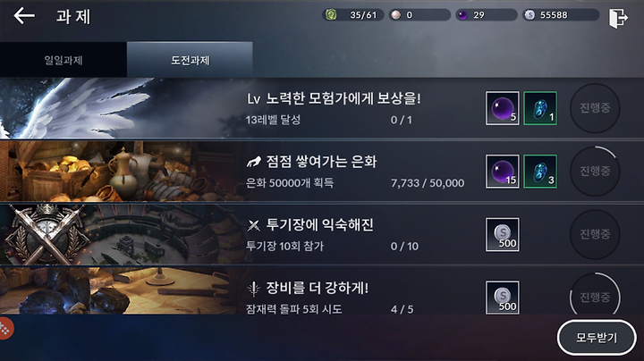
Task: Tap the green stamina icon showing 35/61
Action: (331, 15)
